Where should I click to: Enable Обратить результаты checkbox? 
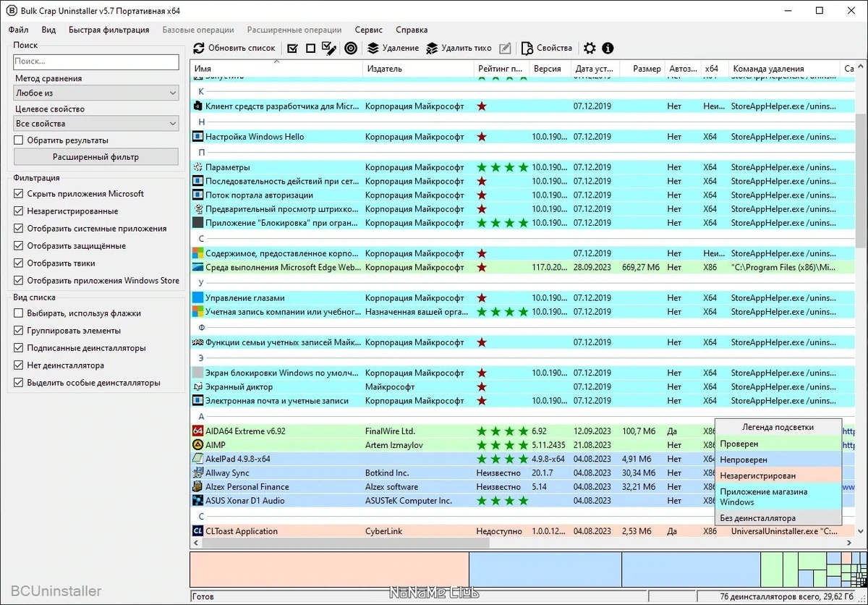tap(19, 140)
